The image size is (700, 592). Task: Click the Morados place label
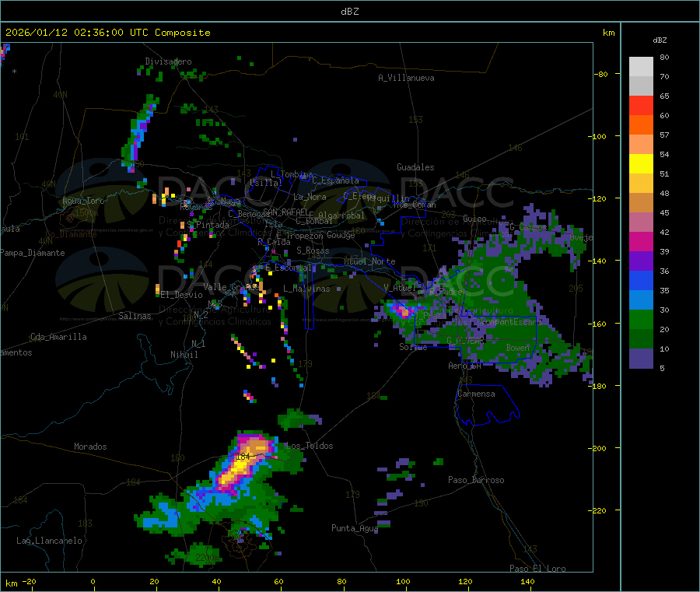click(x=91, y=447)
